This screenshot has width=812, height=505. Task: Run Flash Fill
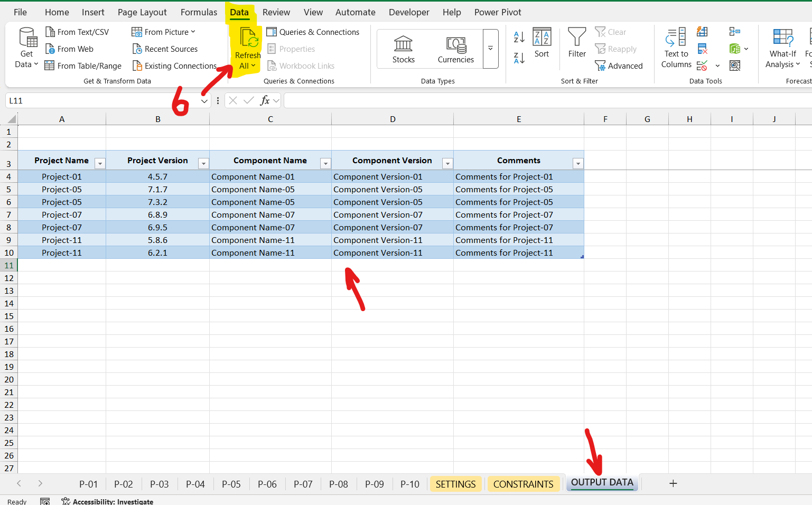coord(702,32)
